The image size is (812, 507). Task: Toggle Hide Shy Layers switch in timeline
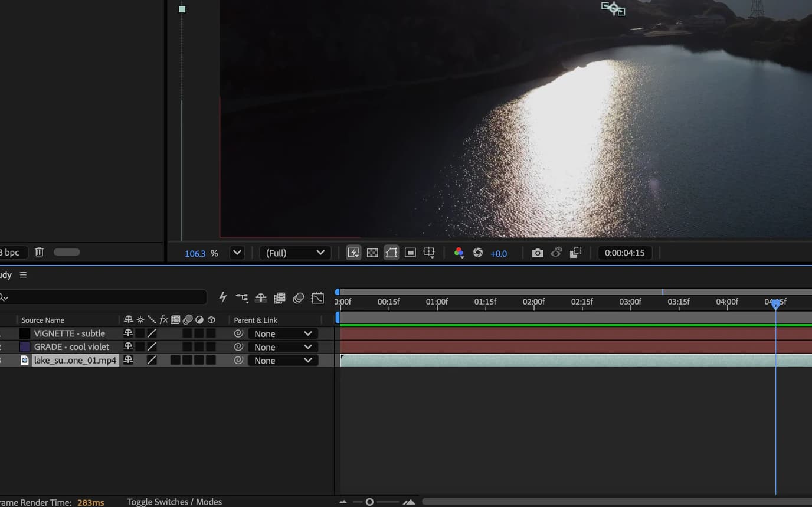(x=261, y=298)
